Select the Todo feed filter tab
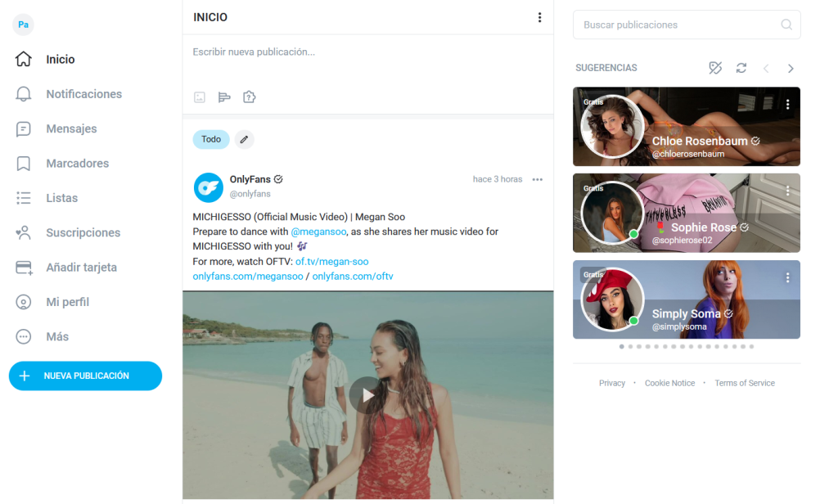 click(210, 139)
